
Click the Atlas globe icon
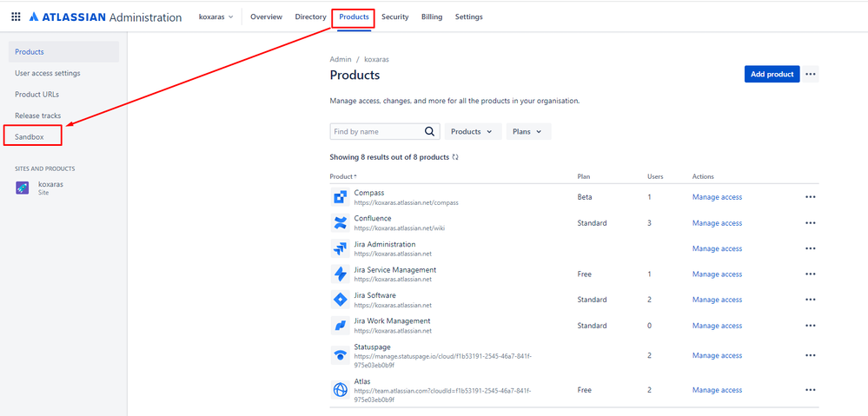[x=340, y=390]
